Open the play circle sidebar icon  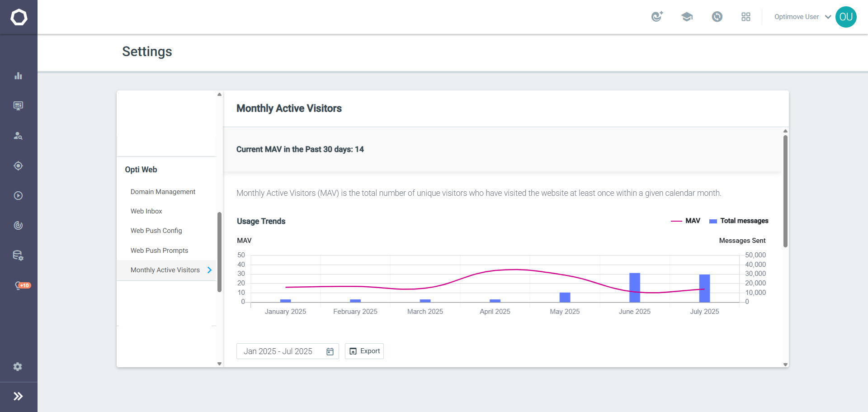tap(18, 196)
